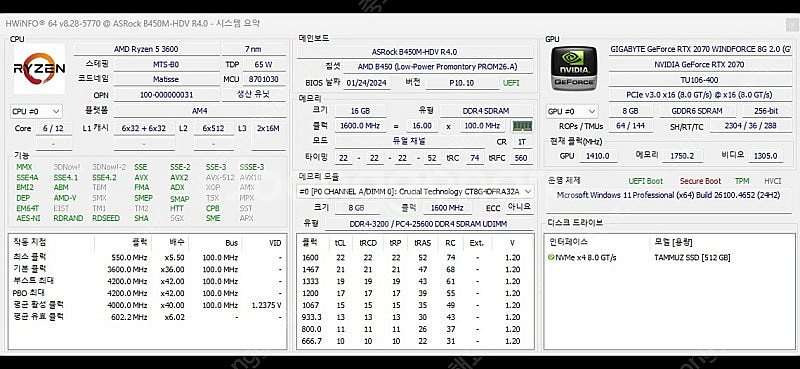Click the 1.2375 V VID value
The height and width of the screenshot is (369, 800).
266,305
